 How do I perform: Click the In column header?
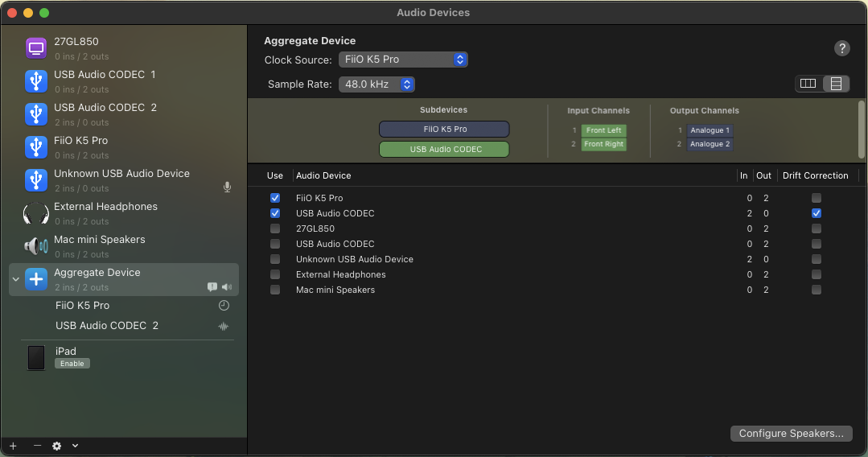click(743, 175)
